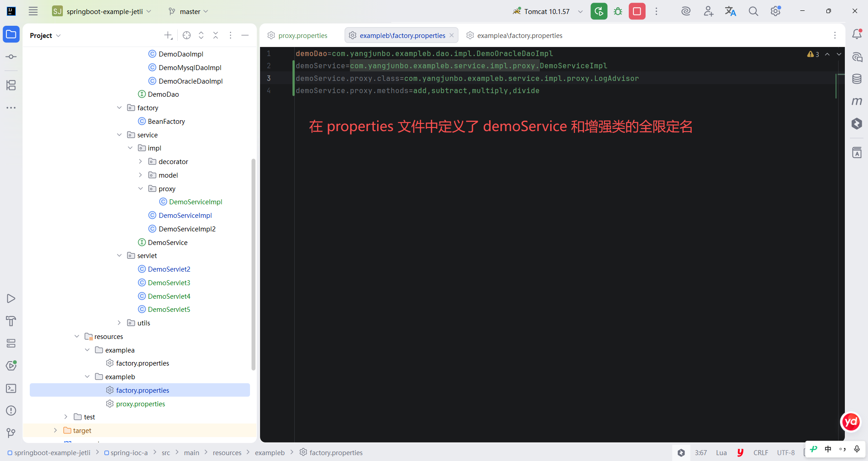The image size is (868, 461).
Task: Collapse the proxy folder
Action: (140, 188)
